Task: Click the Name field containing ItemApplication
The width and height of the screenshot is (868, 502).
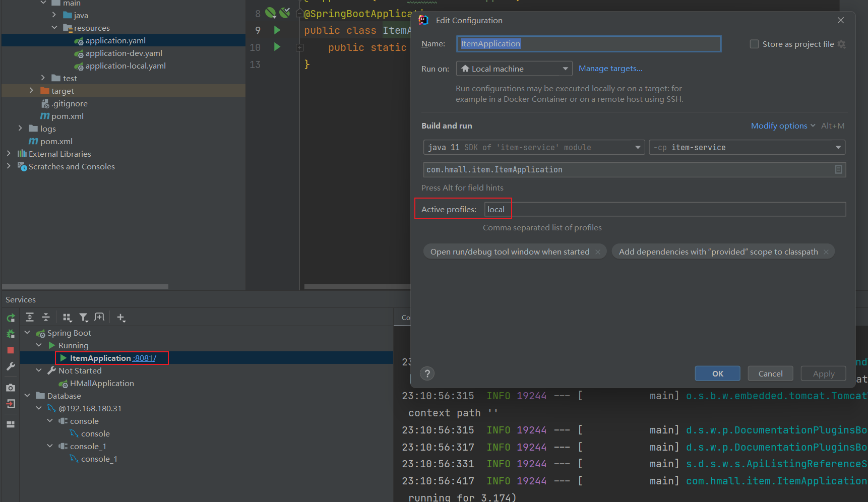Action: click(589, 44)
